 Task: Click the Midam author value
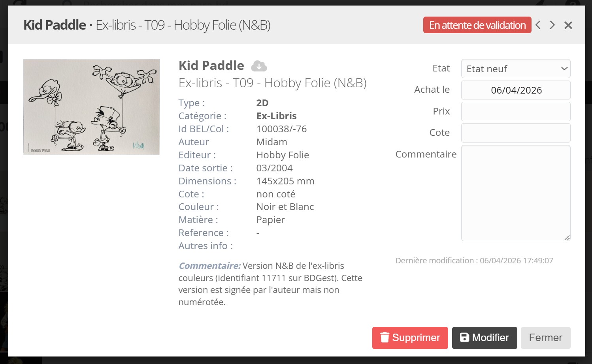271,142
